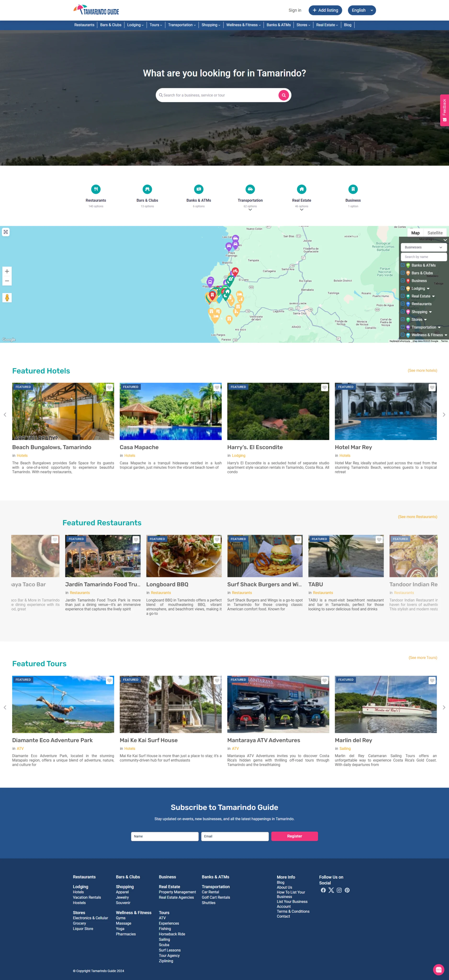Favorite the Marlin del Rey tour card
The height and width of the screenshot is (980, 449).
[x=432, y=680]
